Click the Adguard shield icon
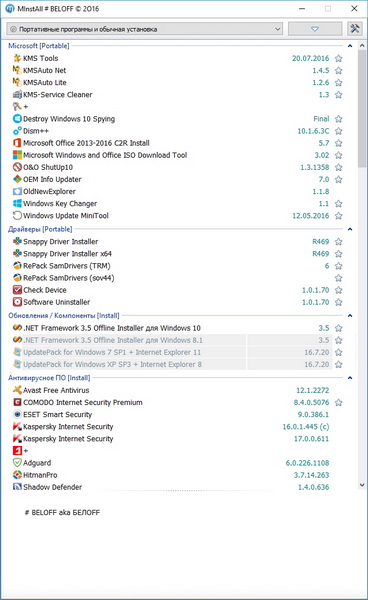Screen dimensions: 368x600 coord(17,463)
